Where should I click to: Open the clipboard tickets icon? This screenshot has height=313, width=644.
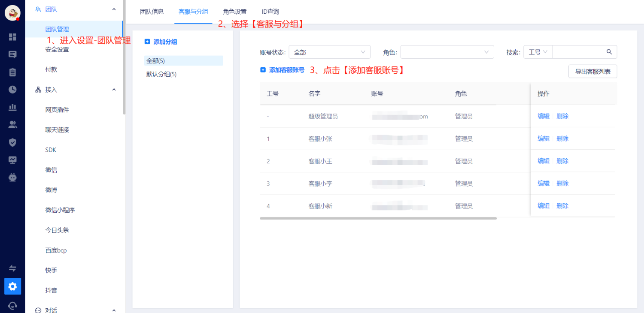(x=12, y=72)
